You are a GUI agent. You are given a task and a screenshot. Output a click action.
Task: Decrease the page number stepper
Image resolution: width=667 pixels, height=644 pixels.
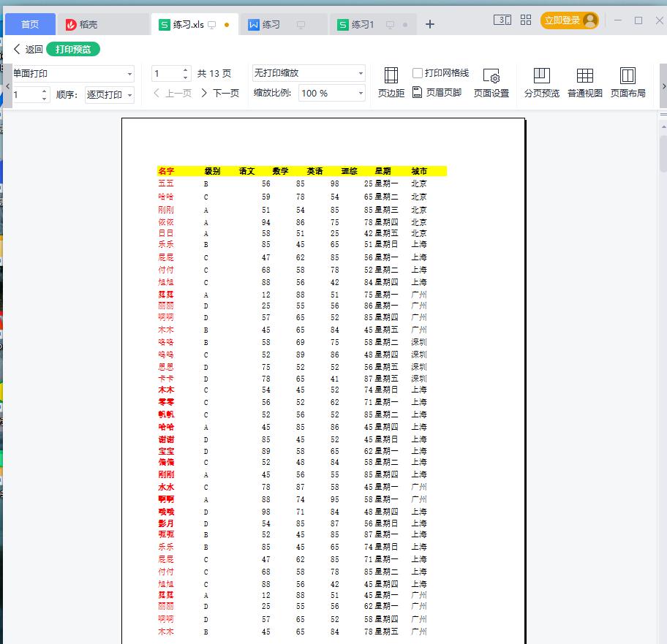click(x=185, y=77)
